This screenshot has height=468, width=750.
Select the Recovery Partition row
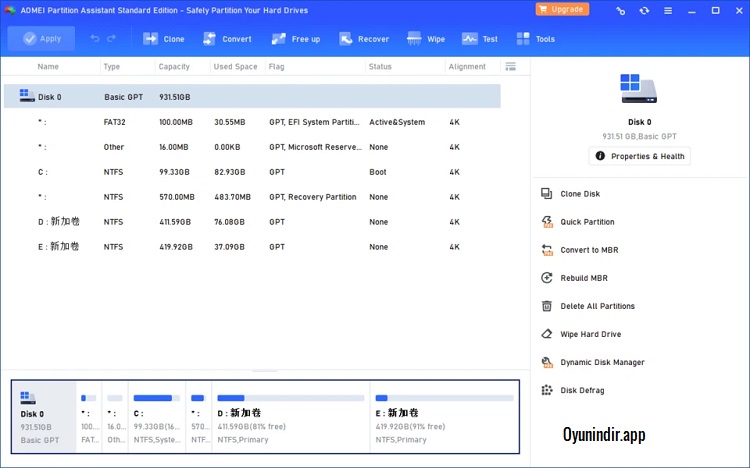(x=252, y=197)
